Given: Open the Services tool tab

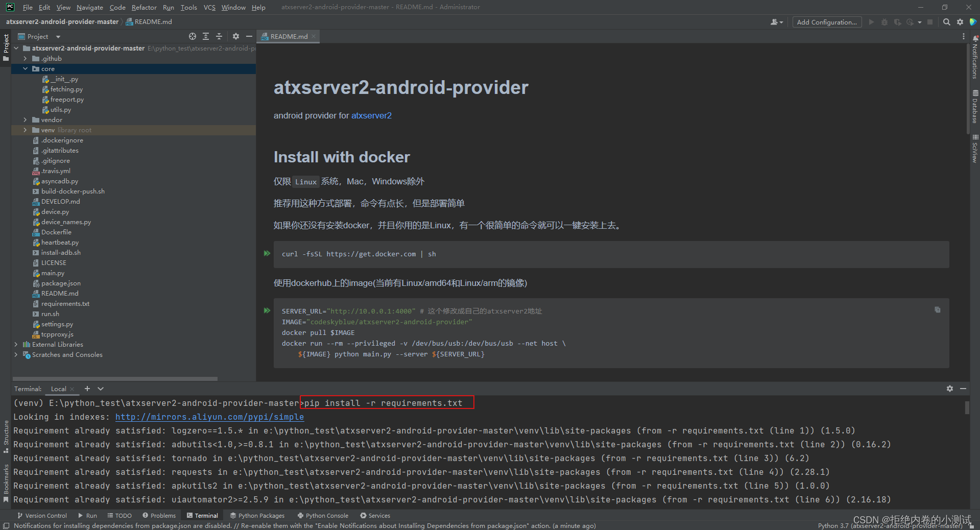Looking at the screenshot, I should click(375, 515).
